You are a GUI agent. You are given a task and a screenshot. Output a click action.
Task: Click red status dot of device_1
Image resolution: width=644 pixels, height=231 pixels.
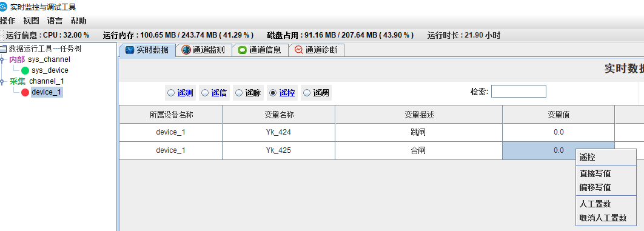point(25,92)
